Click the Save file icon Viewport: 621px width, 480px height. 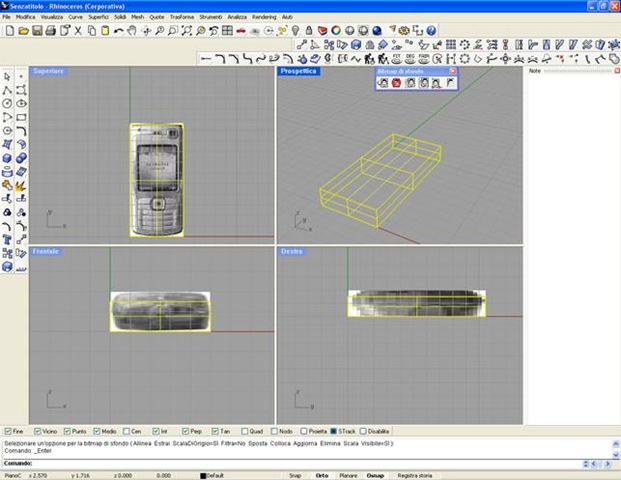pyautogui.click(x=37, y=31)
